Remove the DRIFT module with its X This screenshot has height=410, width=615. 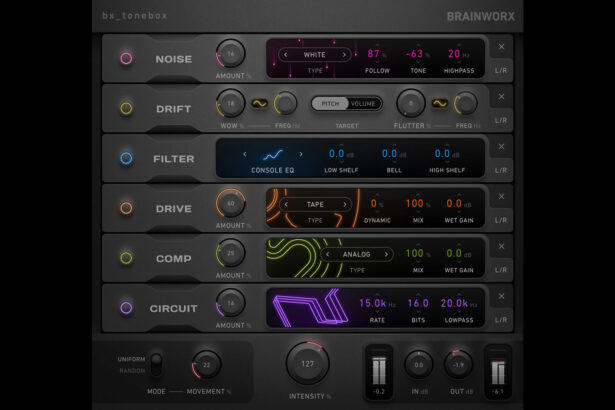(x=501, y=97)
